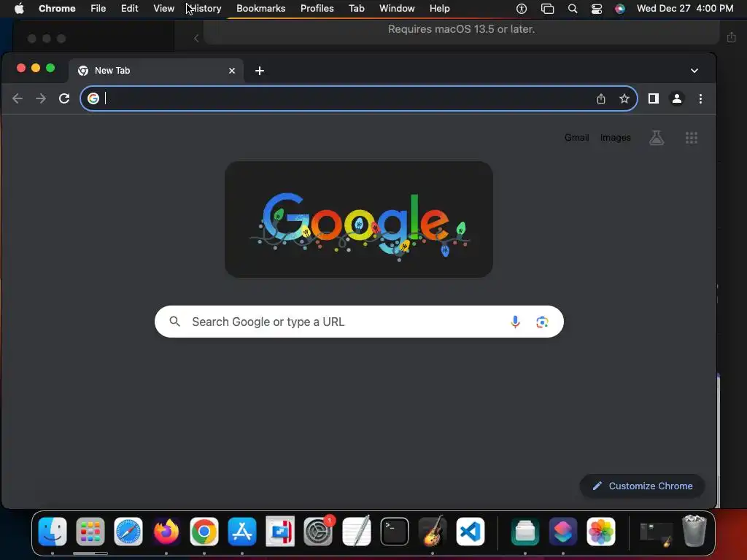Launch Safari from the Dock

pyautogui.click(x=128, y=532)
